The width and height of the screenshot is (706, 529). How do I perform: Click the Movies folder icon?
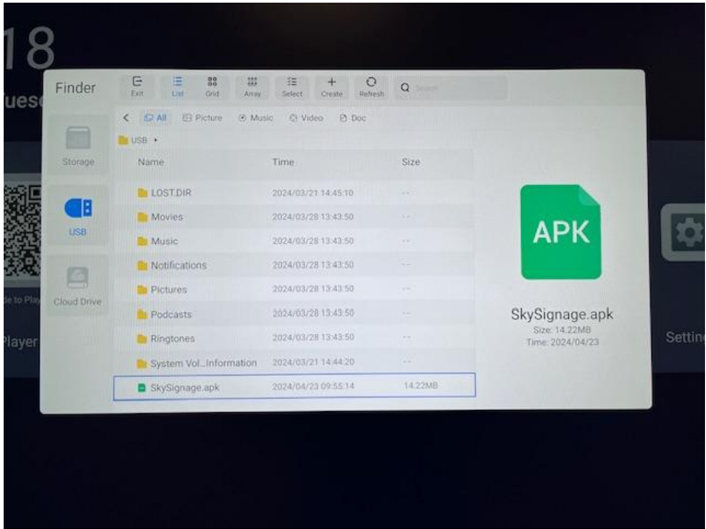(x=142, y=217)
